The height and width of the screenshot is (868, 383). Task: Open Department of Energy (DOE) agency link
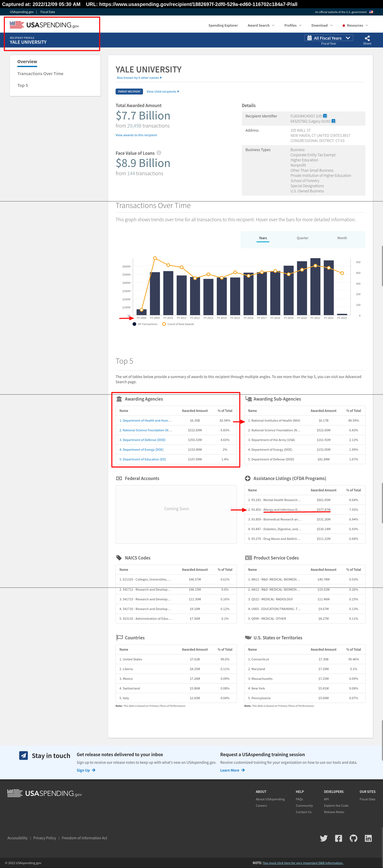click(x=141, y=449)
